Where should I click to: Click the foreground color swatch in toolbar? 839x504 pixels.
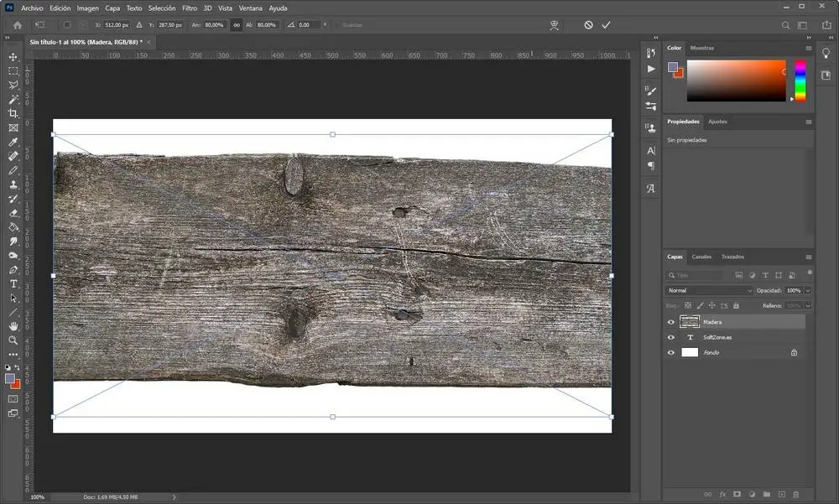pos(10,378)
